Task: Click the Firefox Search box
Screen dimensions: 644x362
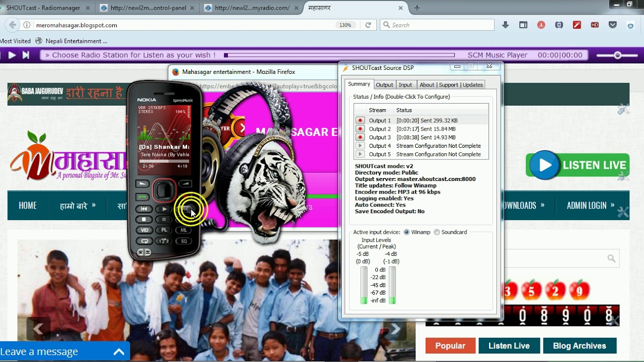Action: 438,25
